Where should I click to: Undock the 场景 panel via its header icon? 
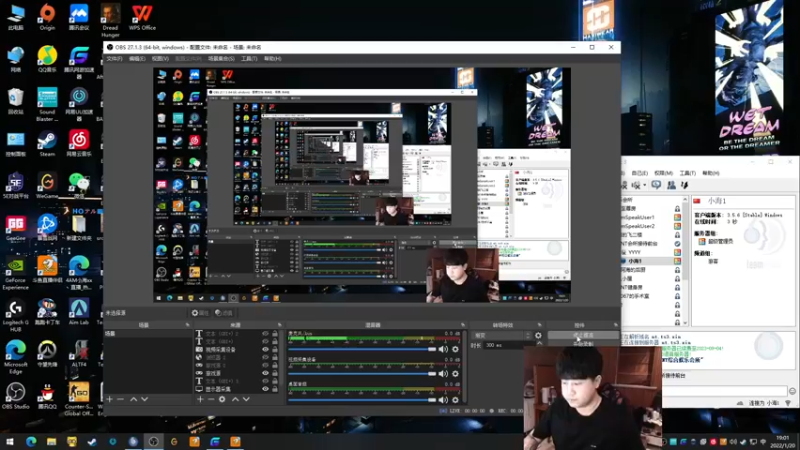[187, 325]
